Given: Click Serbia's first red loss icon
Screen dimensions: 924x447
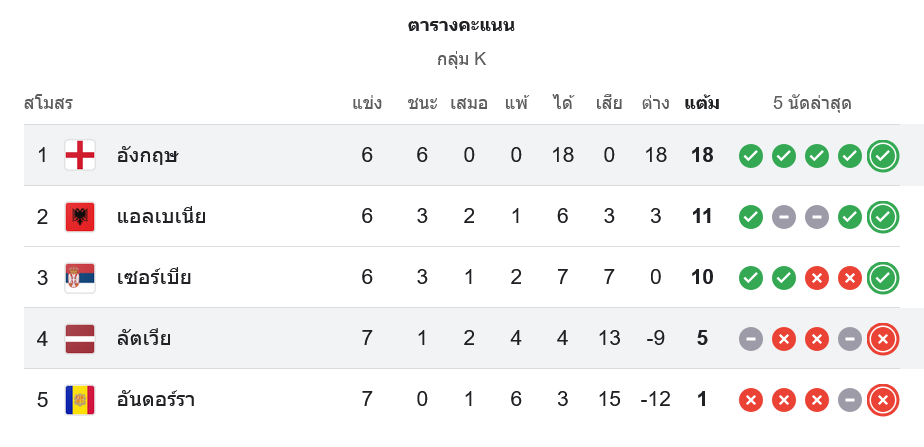Looking at the screenshot, I should click(817, 278).
